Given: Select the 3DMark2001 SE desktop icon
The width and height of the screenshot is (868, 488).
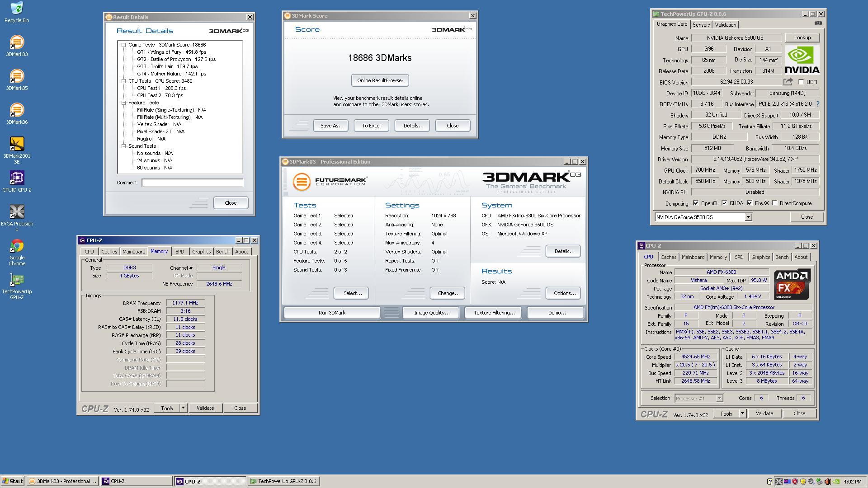Looking at the screenshot, I should click(17, 150).
